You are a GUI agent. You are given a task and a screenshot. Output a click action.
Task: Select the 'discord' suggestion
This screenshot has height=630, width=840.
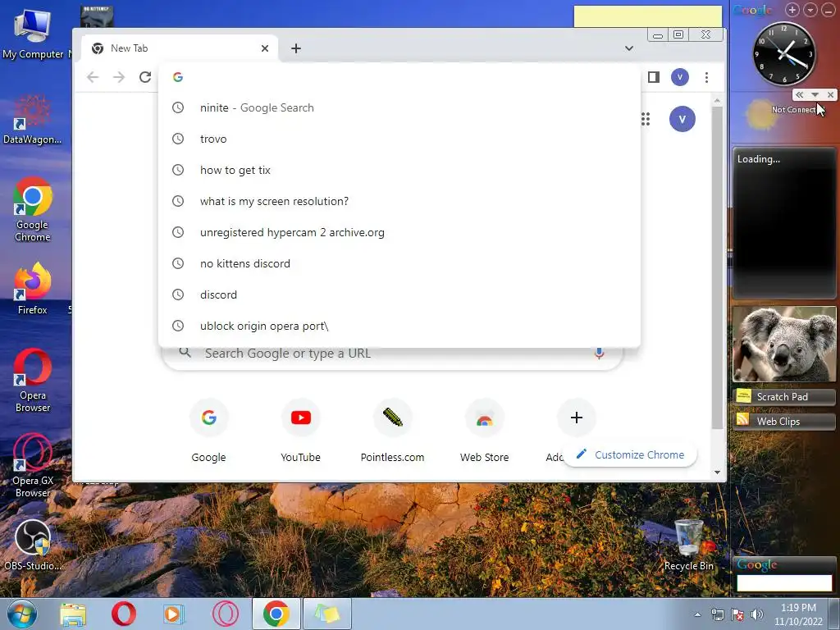click(399, 294)
